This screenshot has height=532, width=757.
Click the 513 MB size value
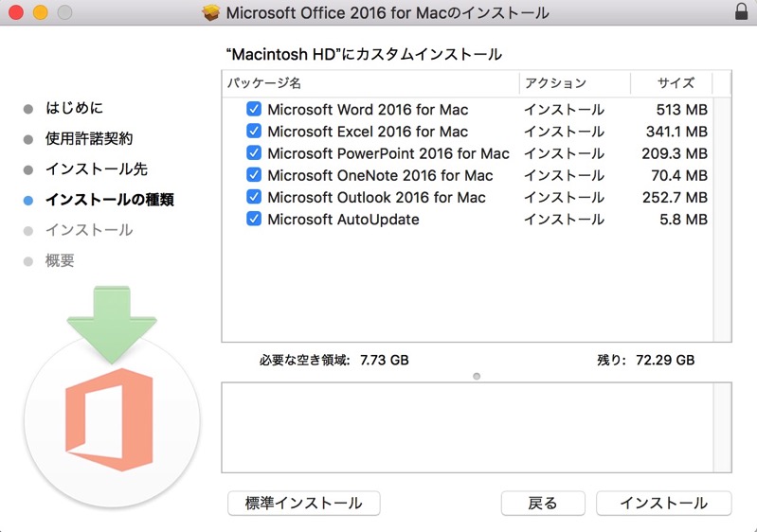682,110
